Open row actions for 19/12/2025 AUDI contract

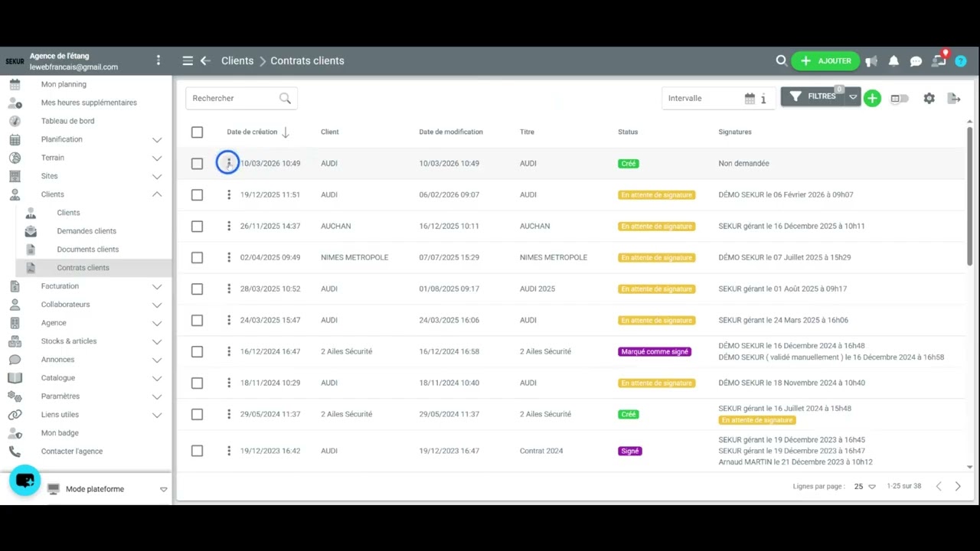[x=228, y=194]
